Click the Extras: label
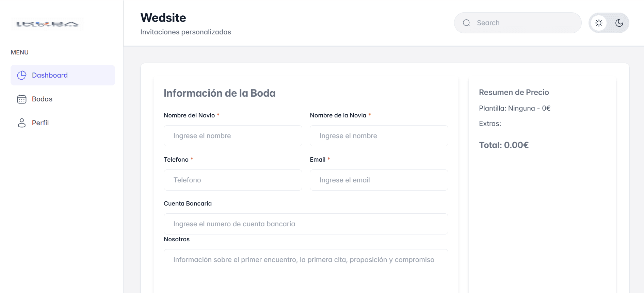 coord(490,124)
